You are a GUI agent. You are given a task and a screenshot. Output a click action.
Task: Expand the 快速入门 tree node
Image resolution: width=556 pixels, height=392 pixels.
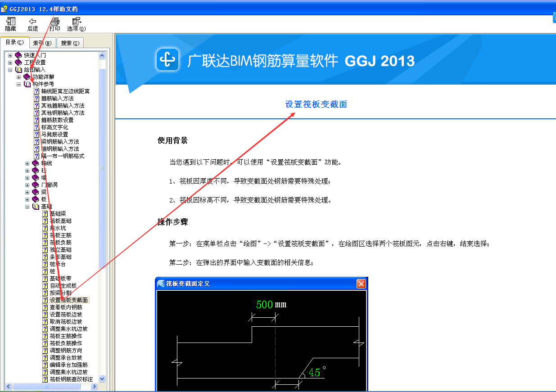click(10, 55)
